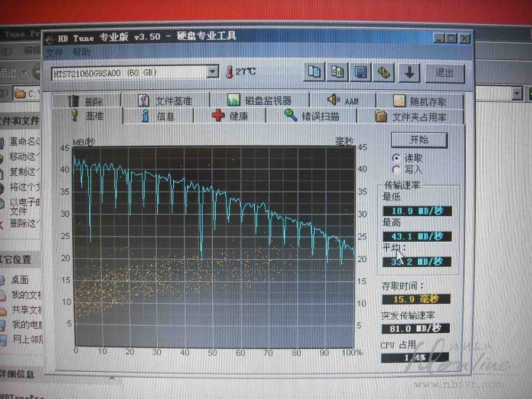Click the folder icon on 文件夹占用率 tab
The width and height of the screenshot is (532, 399).
pyautogui.click(x=381, y=116)
